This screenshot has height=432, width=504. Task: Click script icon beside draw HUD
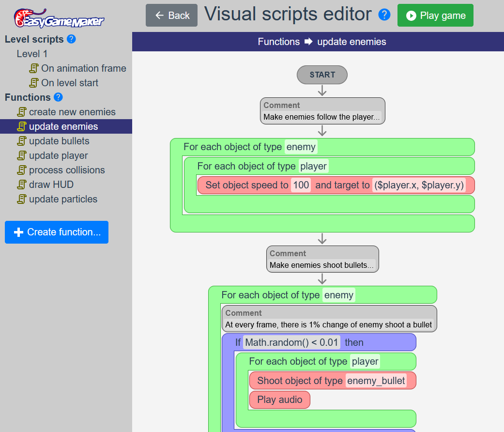[x=22, y=185]
